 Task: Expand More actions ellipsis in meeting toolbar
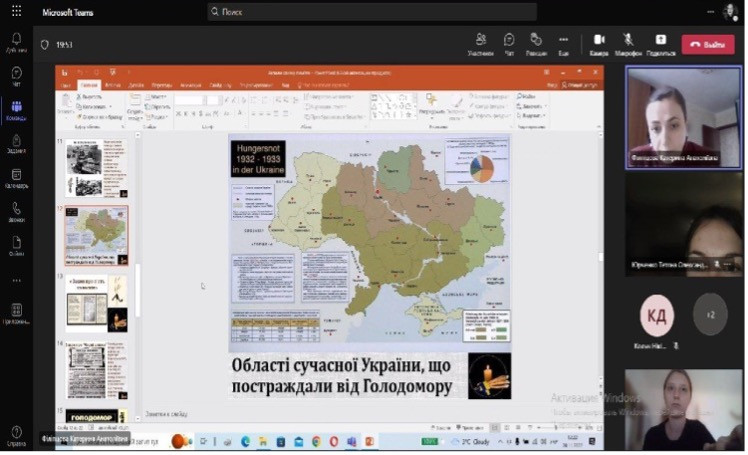pos(564,43)
